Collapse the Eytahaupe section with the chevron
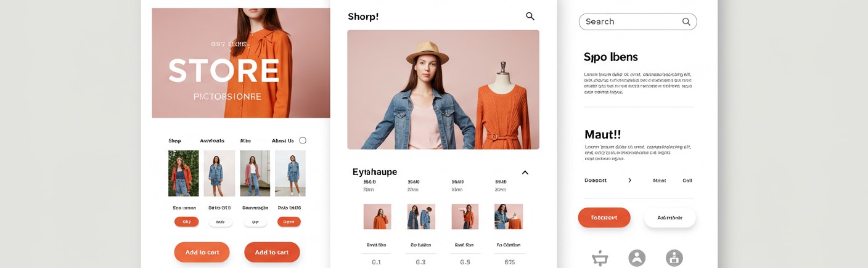This screenshot has width=868, height=268. click(525, 173)
